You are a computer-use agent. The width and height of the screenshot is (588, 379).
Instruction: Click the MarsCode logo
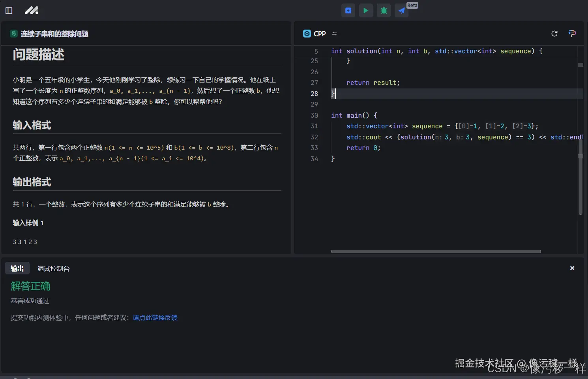point(32,11)
